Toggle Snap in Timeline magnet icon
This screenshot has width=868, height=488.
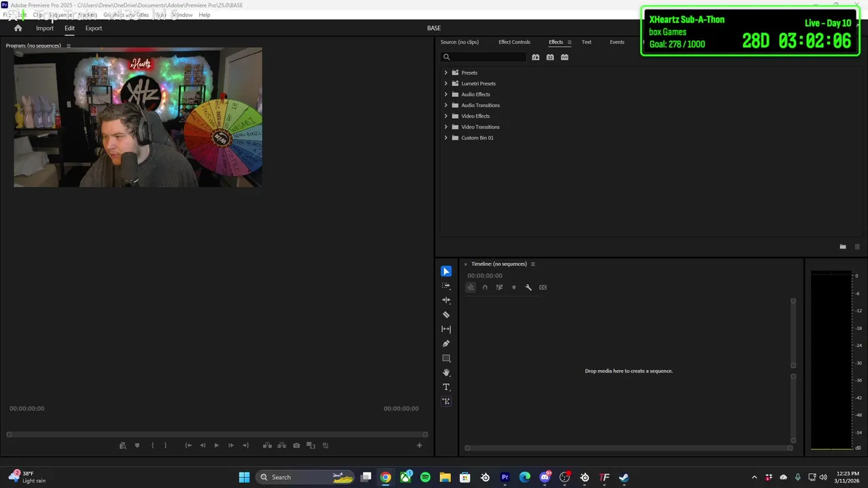click(x=485, y=287)
